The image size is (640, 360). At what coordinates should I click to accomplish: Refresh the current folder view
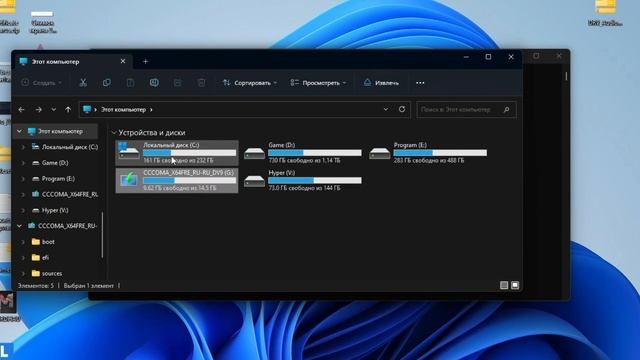coord(402,109)
